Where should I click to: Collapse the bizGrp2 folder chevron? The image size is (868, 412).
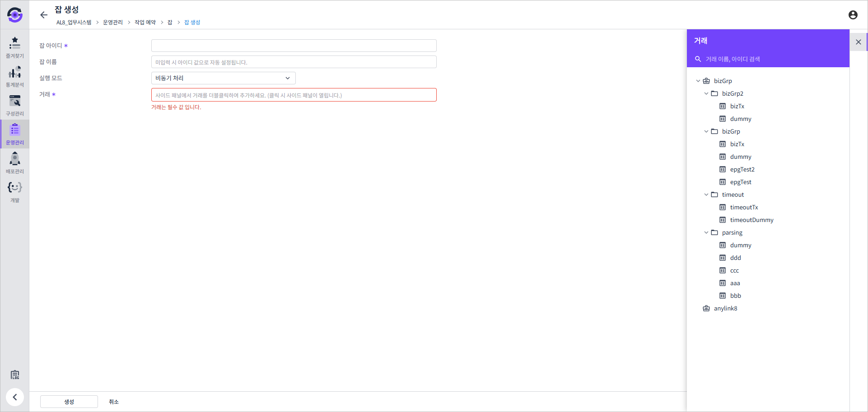coord(706,93)
